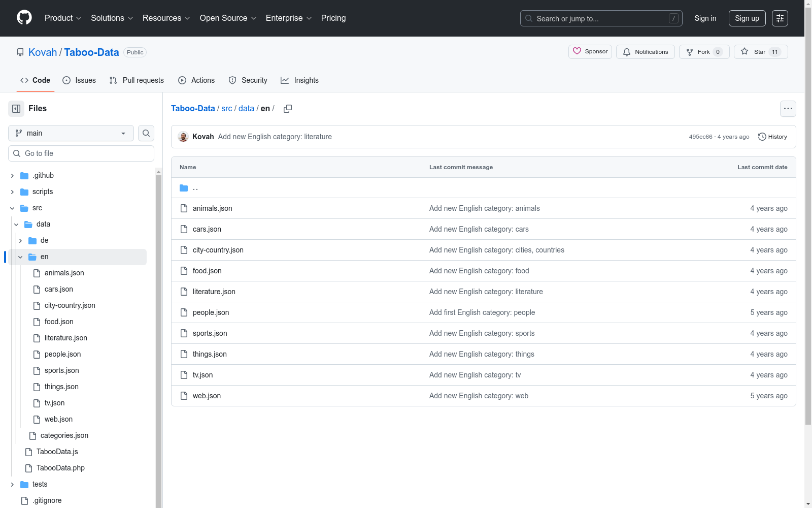
Task: Click the history clock icon
Action: tap(762, 137)
